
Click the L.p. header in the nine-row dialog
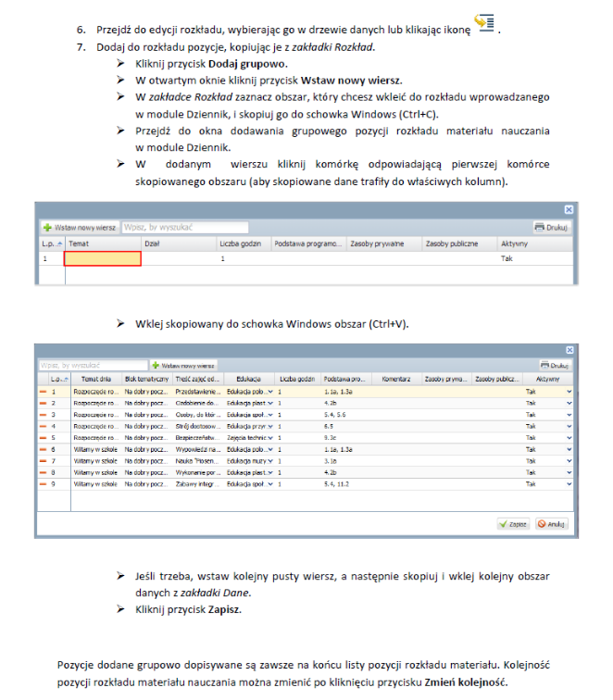coord(59,379)
